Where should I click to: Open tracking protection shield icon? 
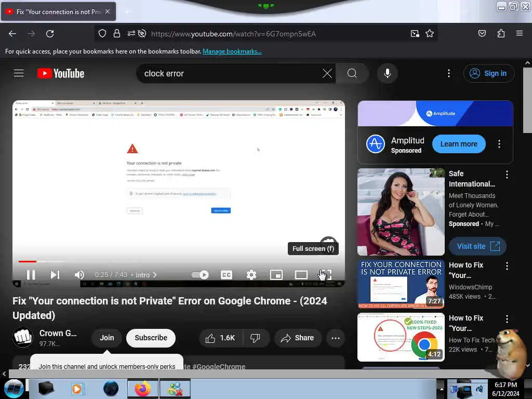pos(102,33)
